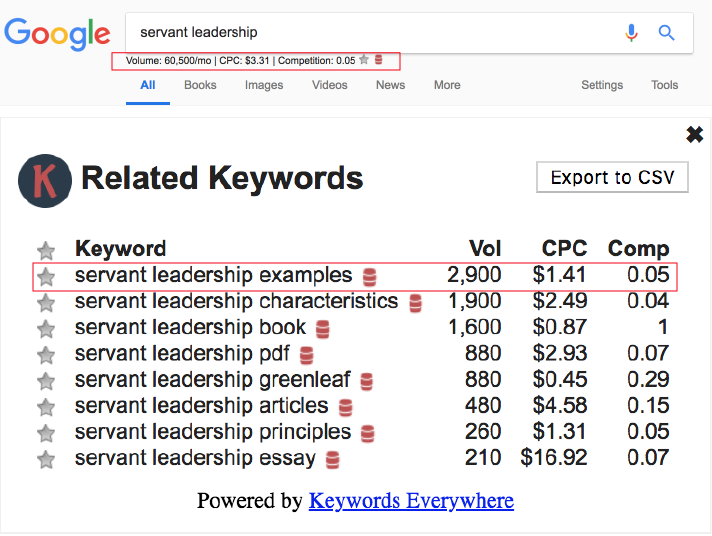Click keyword servant leadership essay
The height and width of the screenshot is (536, 712).
[195, 458]
